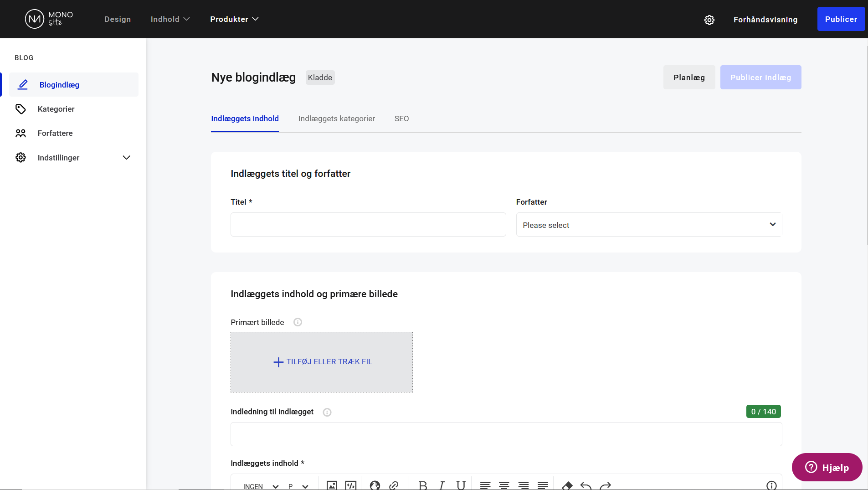This screenshot has height=490, width=868.
Task: Open the SEO tab
Action: tap(401, 119)
